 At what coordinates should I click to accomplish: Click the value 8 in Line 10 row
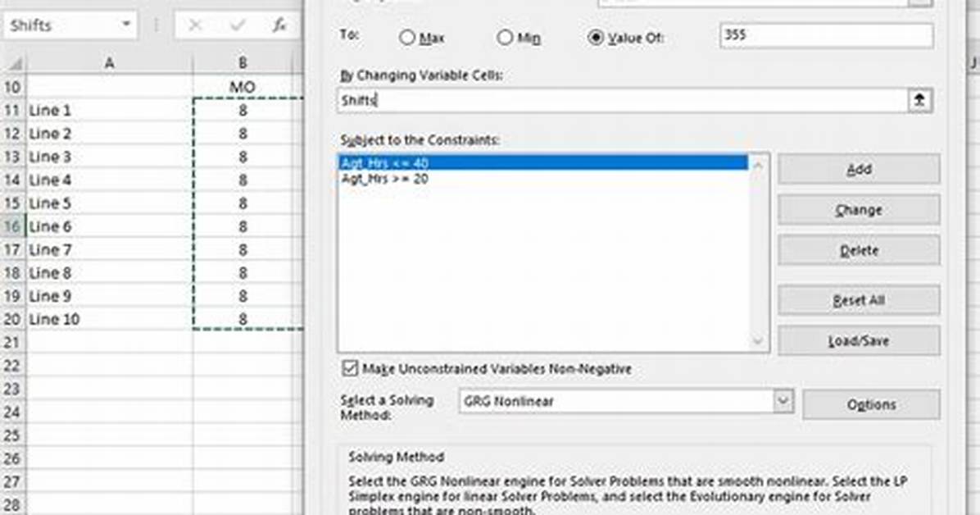[243, 318]
